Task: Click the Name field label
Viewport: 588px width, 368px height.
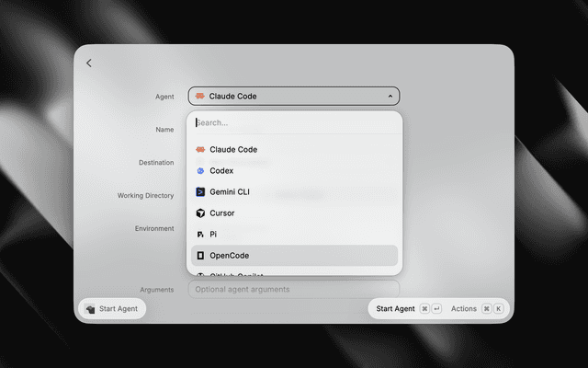Action: click(164, 130)
